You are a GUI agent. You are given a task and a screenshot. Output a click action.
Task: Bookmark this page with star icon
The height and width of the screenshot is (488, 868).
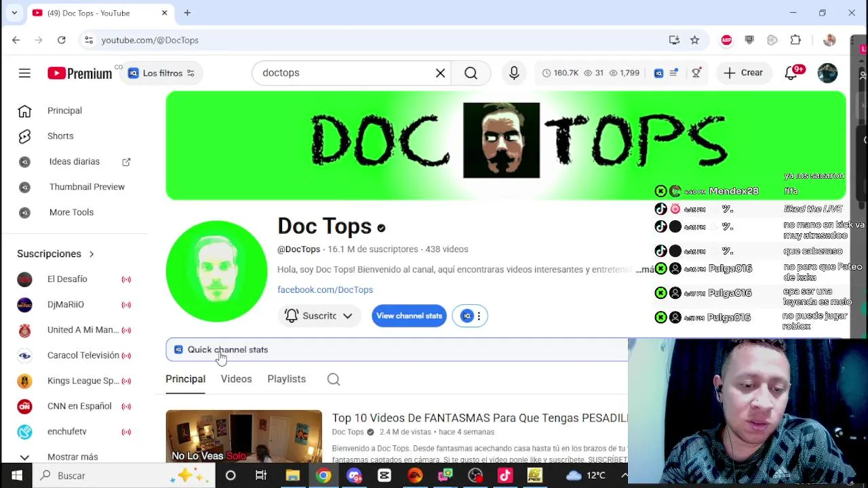[x=694, y=40]
